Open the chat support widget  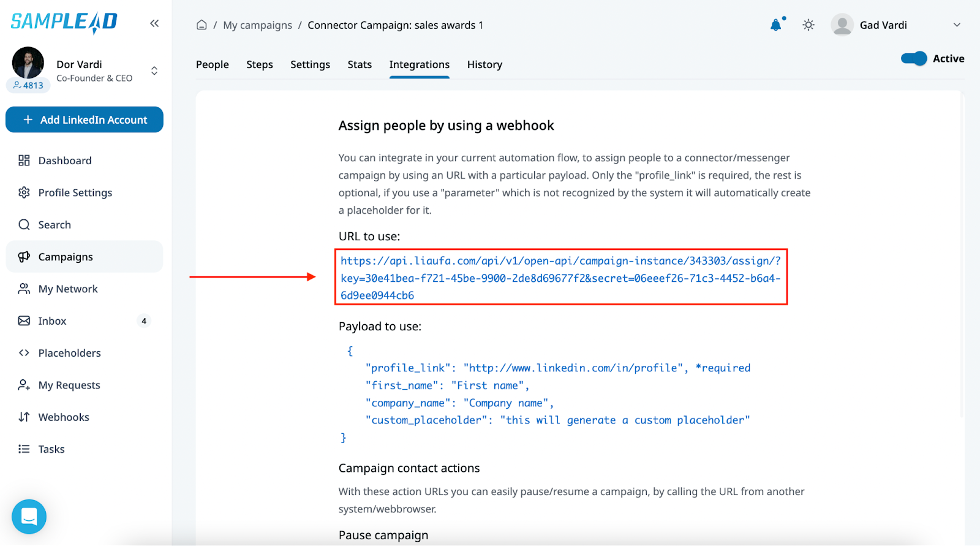coord(29,517)
